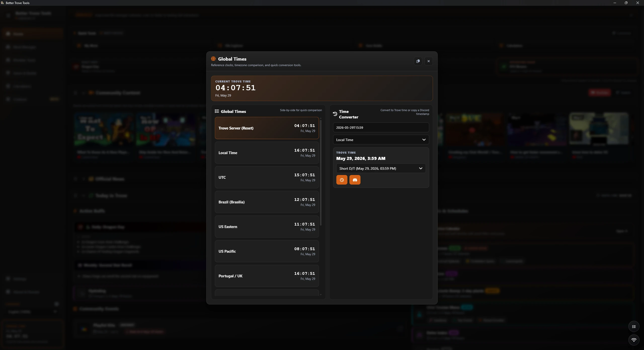Click the 04:07:51 time in Trove Server row

tap(305, 125)
